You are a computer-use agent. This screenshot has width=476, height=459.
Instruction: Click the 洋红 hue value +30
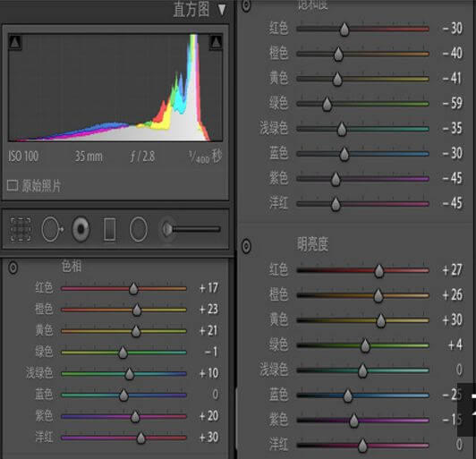point(208,438)
